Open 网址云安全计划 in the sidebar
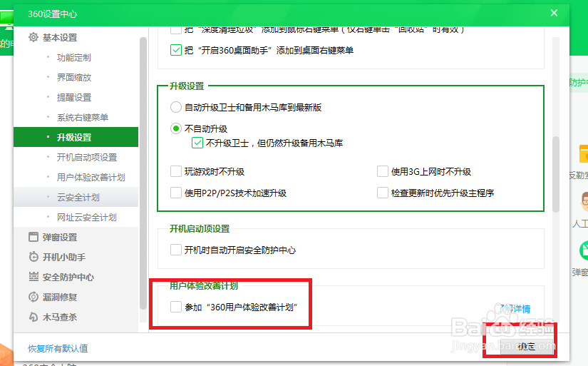Image resolution: width=588 pixels, height=366 pixels. pos(87,218)
